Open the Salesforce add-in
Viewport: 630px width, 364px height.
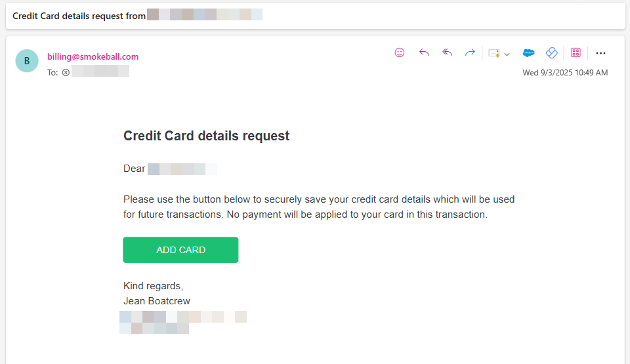(528, 53)
